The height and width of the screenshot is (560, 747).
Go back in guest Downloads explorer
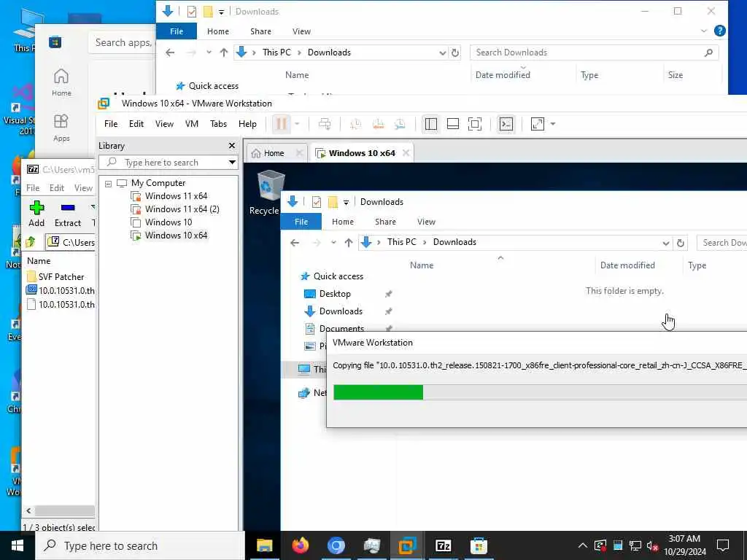tap(295, 243)
